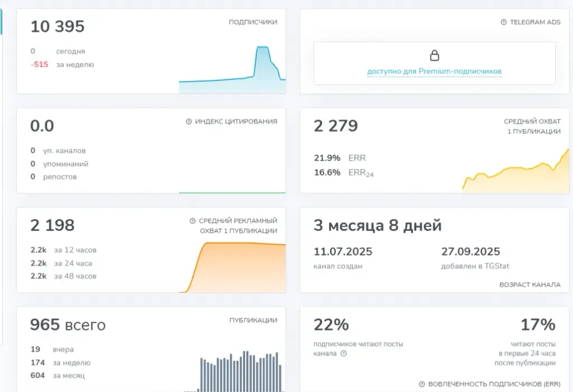Open the 'доступно для Premium-подписчиков' link
This screenshot has width=573, height=392.
click(x=434, y=71)
